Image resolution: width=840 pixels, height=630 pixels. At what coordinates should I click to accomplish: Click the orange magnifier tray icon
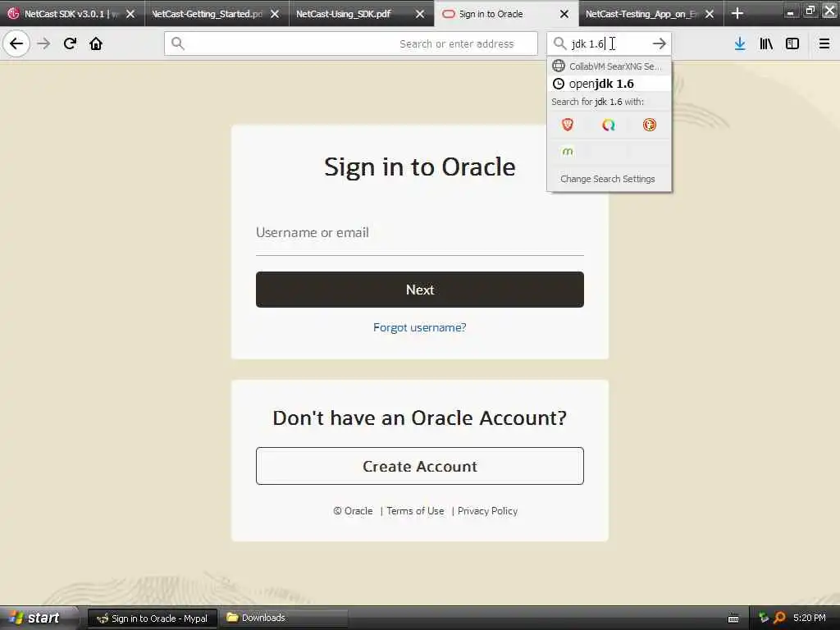[x=779, y=619]
